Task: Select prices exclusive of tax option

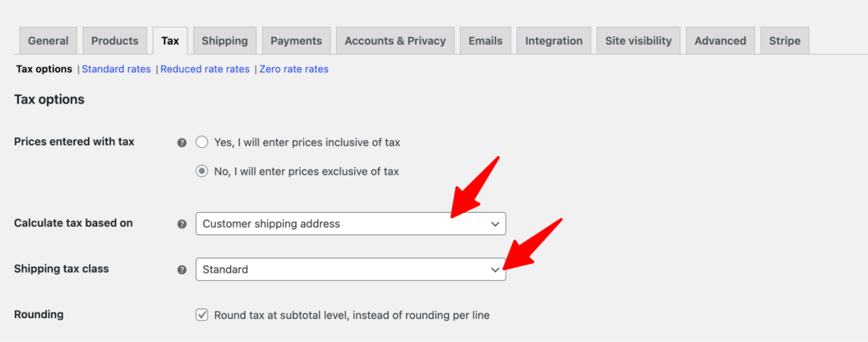Action: (202, 172)
